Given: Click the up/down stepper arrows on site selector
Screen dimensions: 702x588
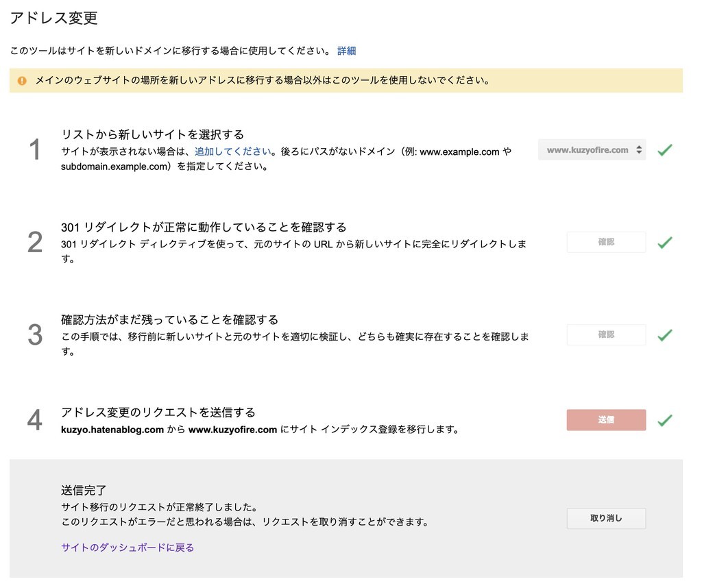Looking at the screenshot, I should coord(638,149).
